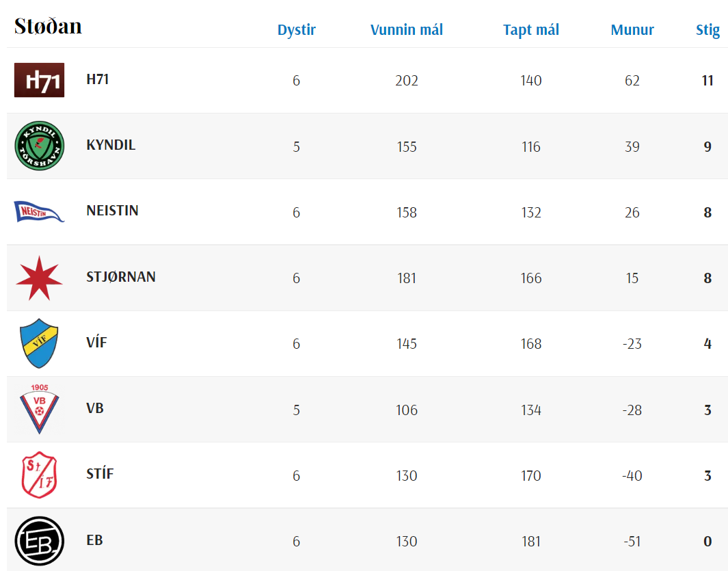The height and width of the screenshot is (571, 728).
Task: Click the black EB circular logo
Action: 39,540
